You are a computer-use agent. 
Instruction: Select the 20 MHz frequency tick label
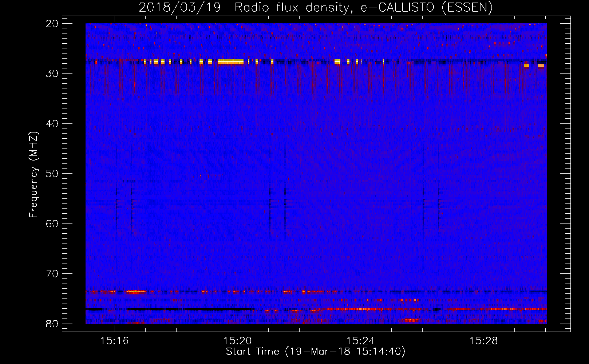pos(52,24)
